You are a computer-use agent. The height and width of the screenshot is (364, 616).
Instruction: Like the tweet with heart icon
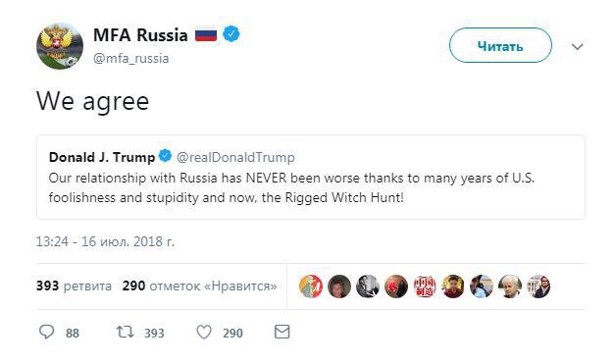pos(204,333)
